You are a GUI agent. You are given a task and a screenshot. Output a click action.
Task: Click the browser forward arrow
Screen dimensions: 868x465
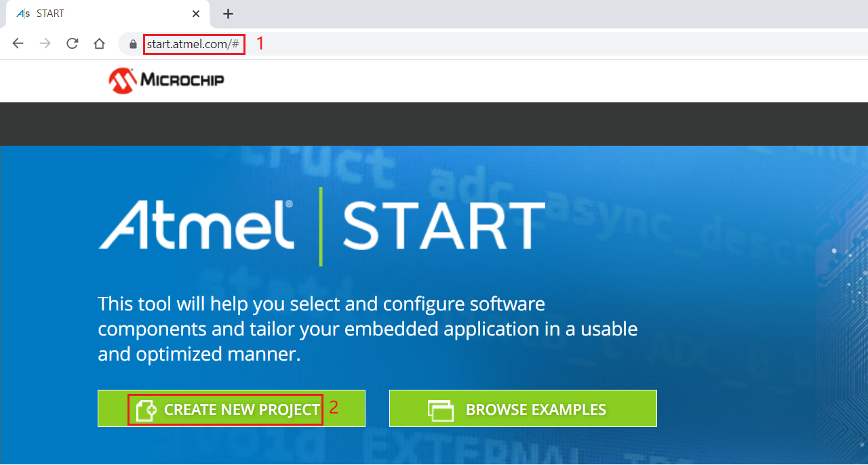click(x=45, y=44)
